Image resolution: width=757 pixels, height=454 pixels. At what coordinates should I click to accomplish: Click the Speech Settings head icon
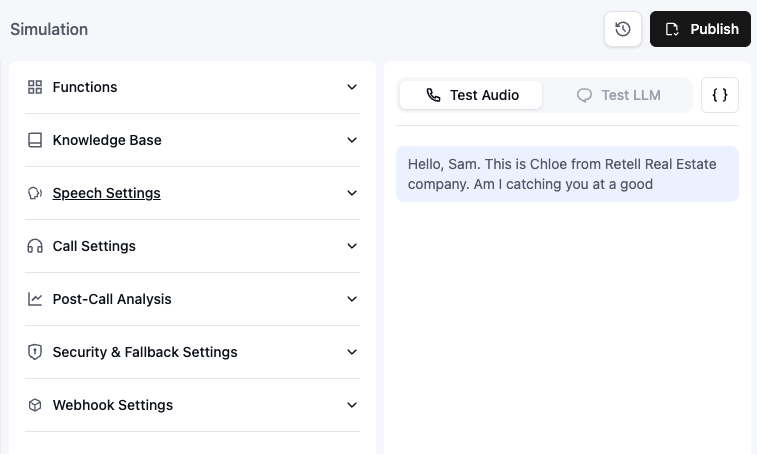pos(35,193)
